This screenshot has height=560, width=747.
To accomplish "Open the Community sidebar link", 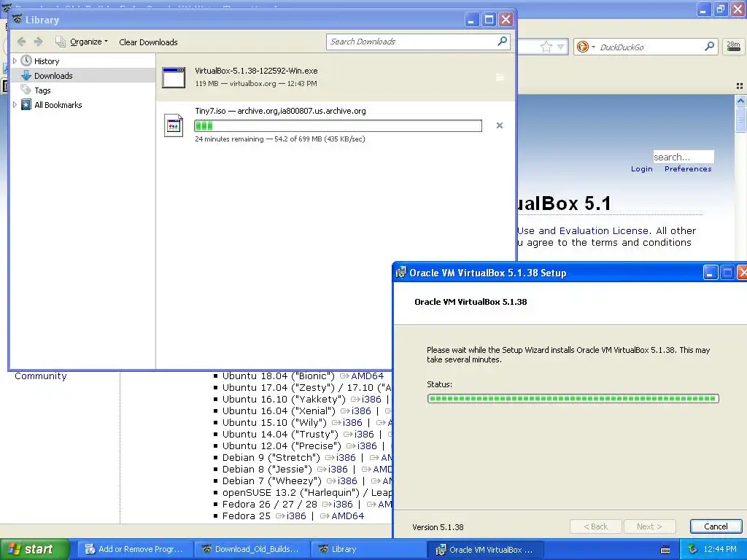I will 41,376.
